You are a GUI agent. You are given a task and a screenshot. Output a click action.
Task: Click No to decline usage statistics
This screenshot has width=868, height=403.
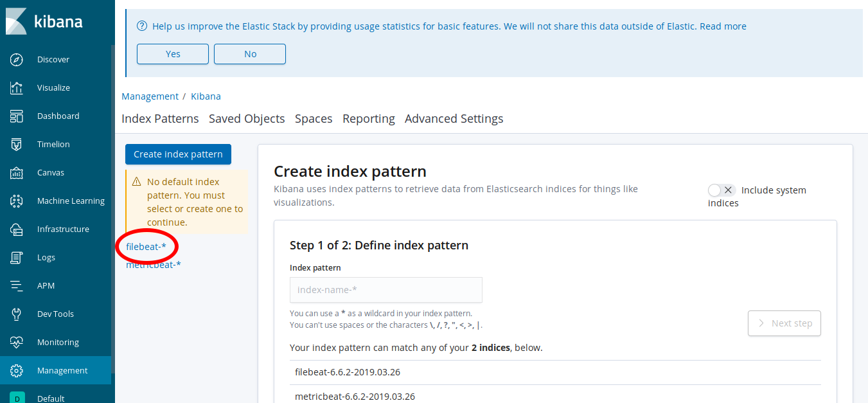(x=249, y=54)
